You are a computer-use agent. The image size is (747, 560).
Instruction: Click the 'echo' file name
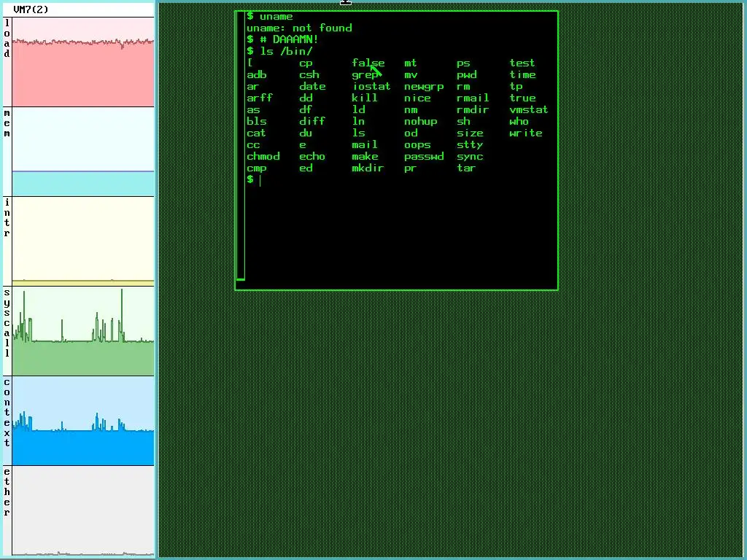point(312,157)
